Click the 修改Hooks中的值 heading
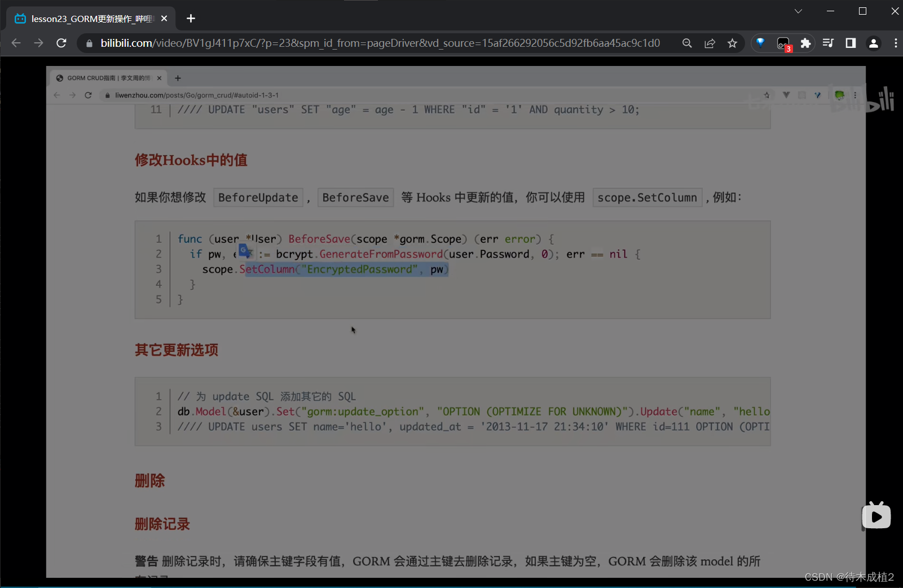The height and width of the screenshot is (588, 903). point(191,160)
